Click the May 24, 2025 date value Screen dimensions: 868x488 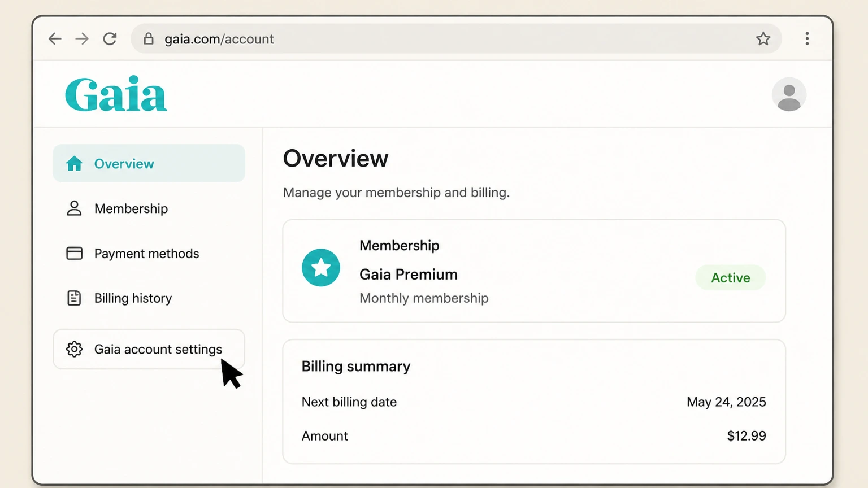(726, 402)
